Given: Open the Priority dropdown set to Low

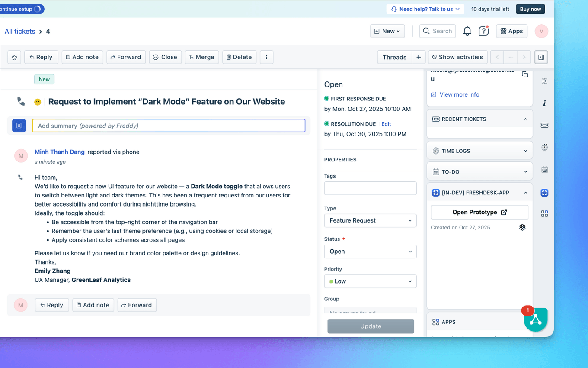Looking at the screenshot, I should [x=370, y=281].
